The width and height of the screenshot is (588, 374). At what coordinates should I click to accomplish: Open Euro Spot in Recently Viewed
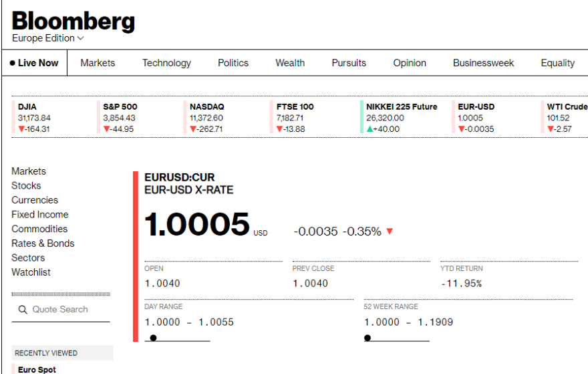(x=37, y=369)
